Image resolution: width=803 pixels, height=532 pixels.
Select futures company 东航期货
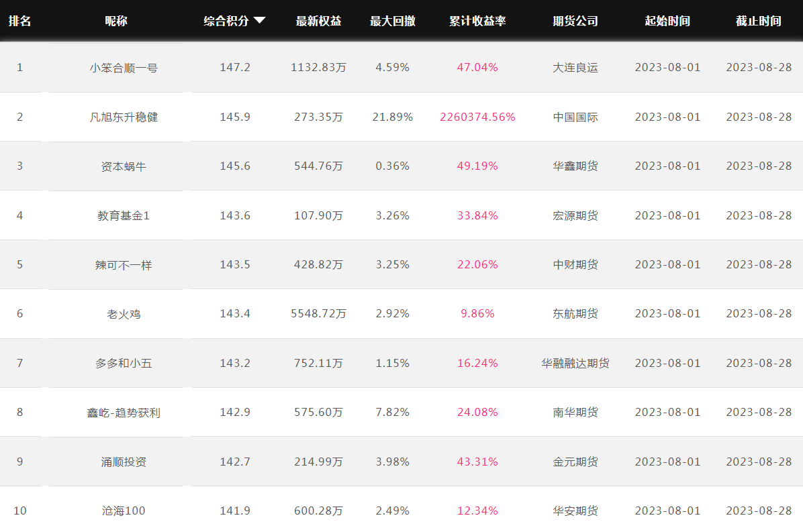coord(575,314)
